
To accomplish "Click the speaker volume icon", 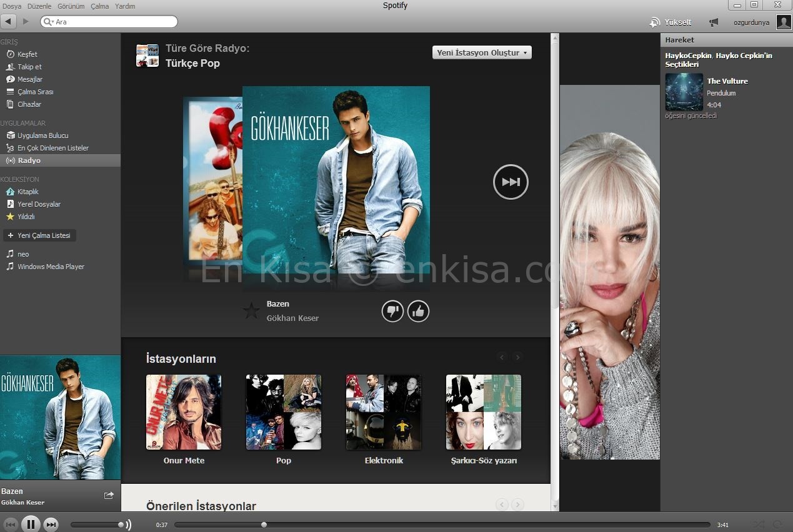I will tap(128, 525).
